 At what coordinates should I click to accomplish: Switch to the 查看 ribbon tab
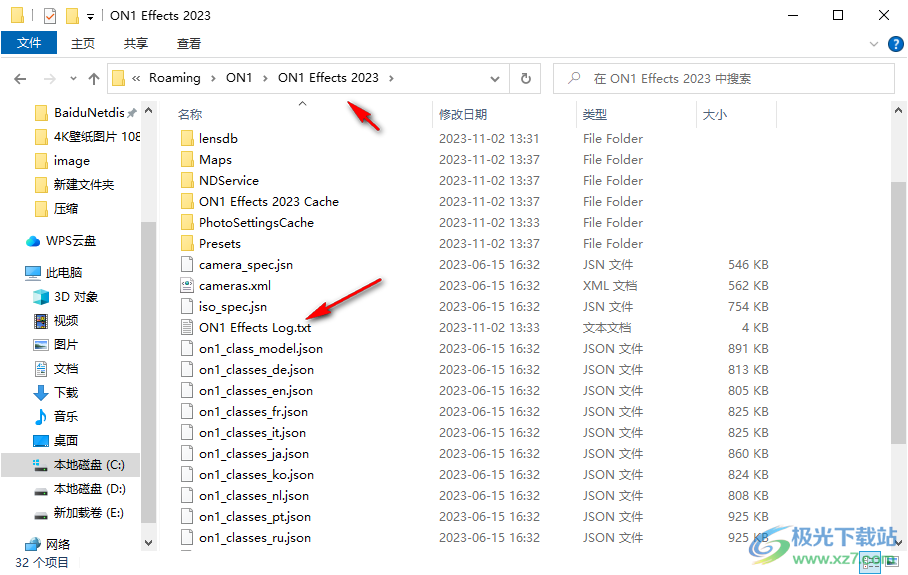(189, 43)
